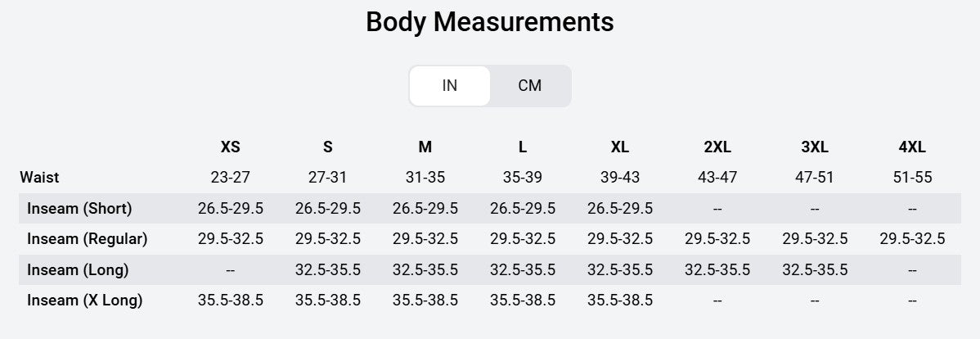This screenshot has height=339, width=980.
Task: Click the XL size column header
Action: (x=620, y=147)
